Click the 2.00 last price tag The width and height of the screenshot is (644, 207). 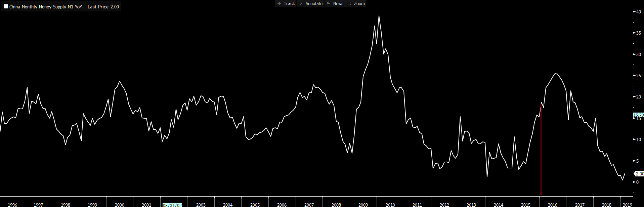point(639,174)
